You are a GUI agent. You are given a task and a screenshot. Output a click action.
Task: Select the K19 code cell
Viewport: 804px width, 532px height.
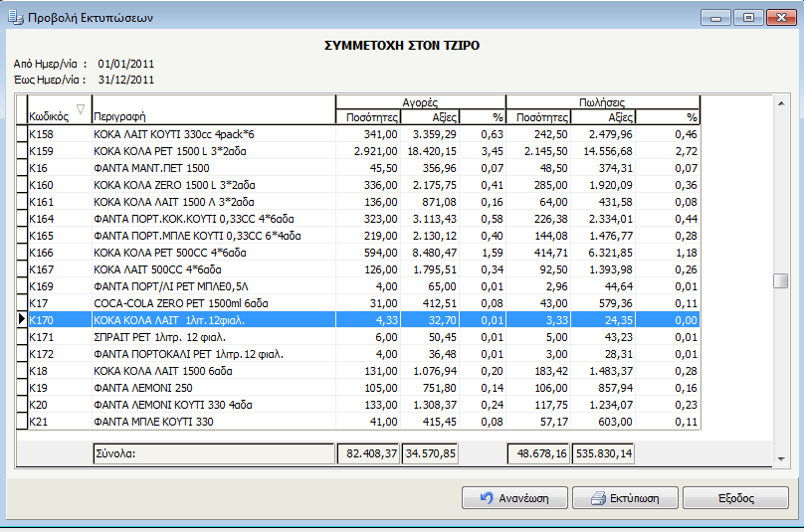tap(60, 388)
